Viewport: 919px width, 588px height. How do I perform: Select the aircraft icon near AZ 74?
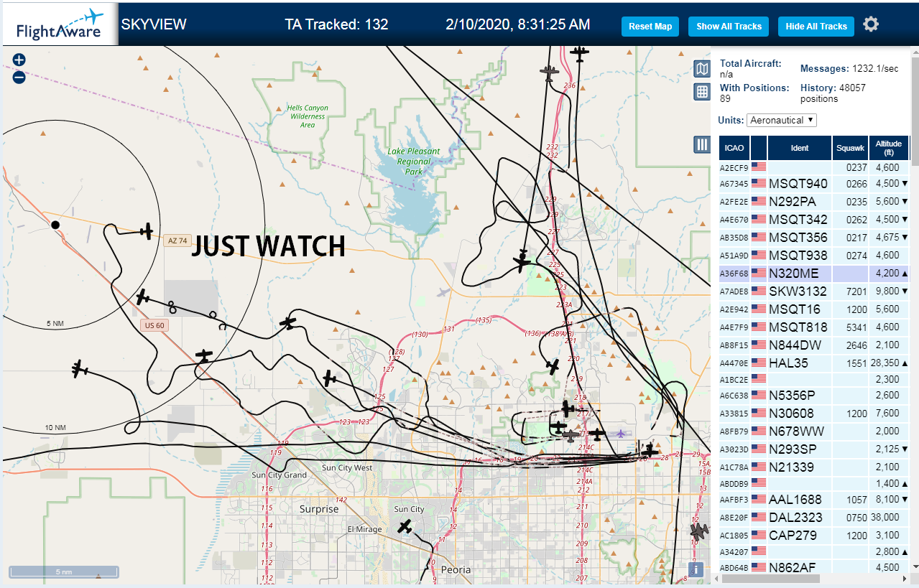147,231
